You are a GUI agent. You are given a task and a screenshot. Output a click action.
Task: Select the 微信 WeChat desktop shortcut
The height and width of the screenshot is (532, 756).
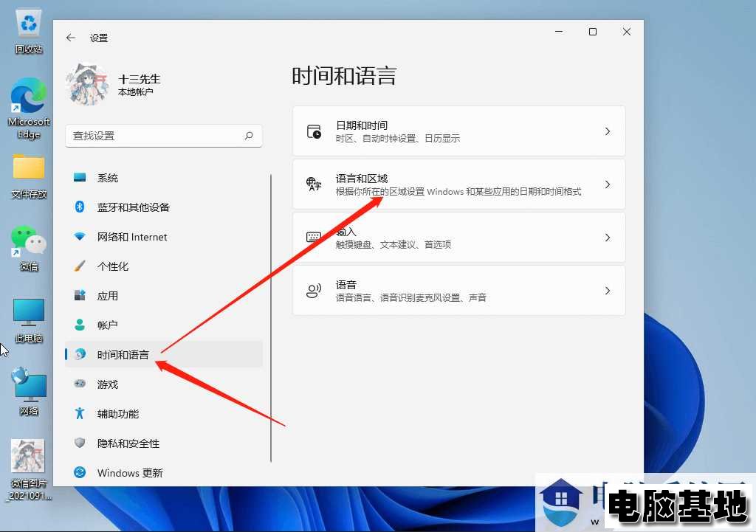(29, 248)
